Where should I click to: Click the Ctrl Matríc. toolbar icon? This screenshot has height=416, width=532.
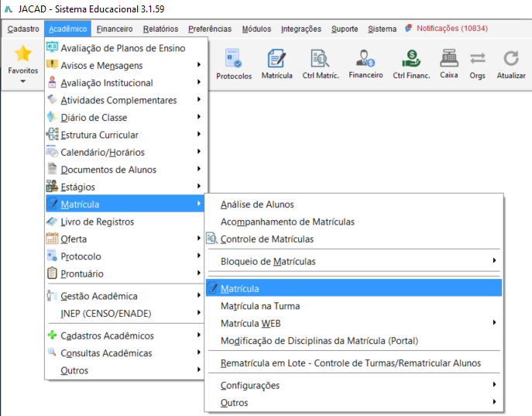[x=320, y=58]
